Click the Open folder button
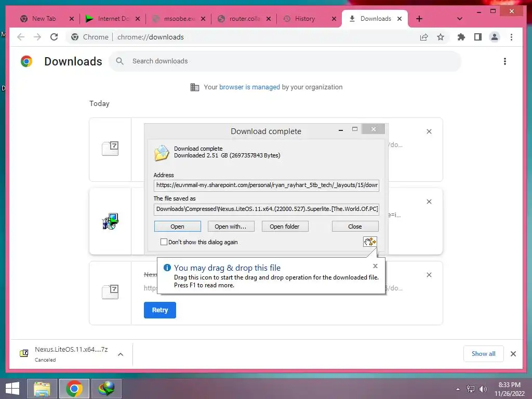532x399 pixels. click(x=285, y=227)
